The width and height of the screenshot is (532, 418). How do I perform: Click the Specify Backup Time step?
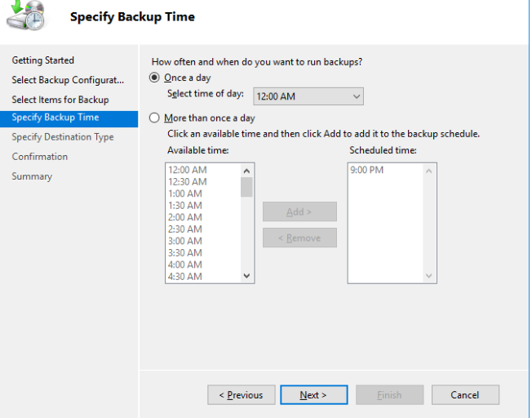pyautogui.click(x=69, y=119)
